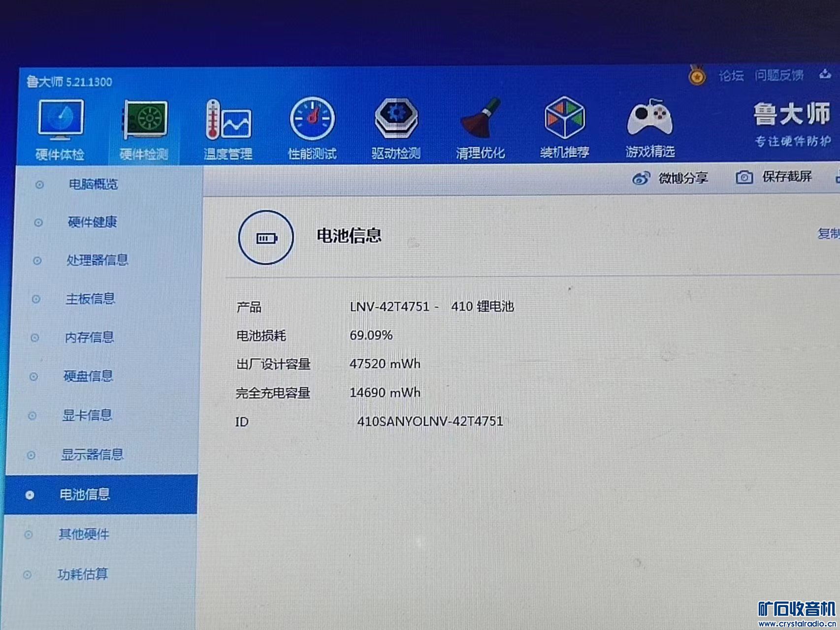Open 主板信息 in the sidebar
The height and width of the screenshot is (630, 840).
point(90,299)
